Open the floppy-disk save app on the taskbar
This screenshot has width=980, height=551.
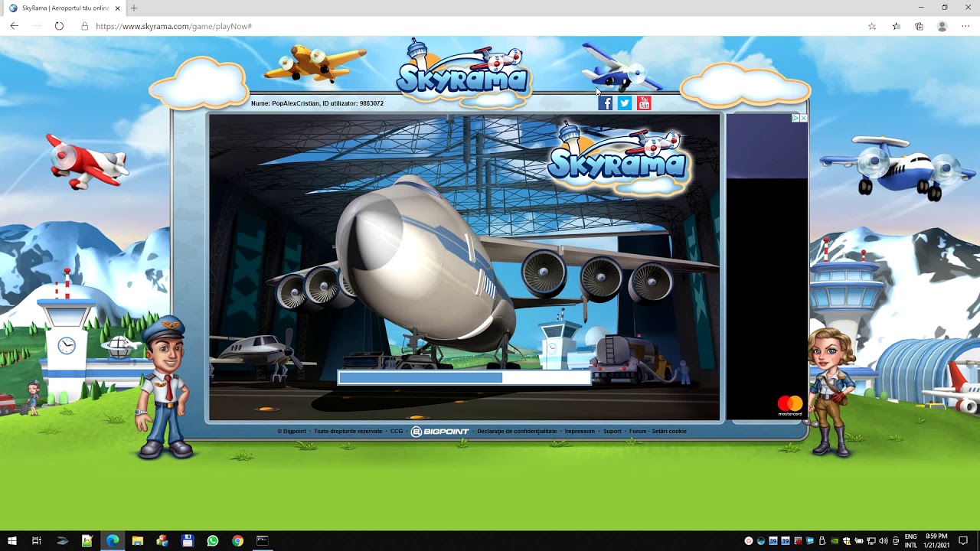pos(188,541)
